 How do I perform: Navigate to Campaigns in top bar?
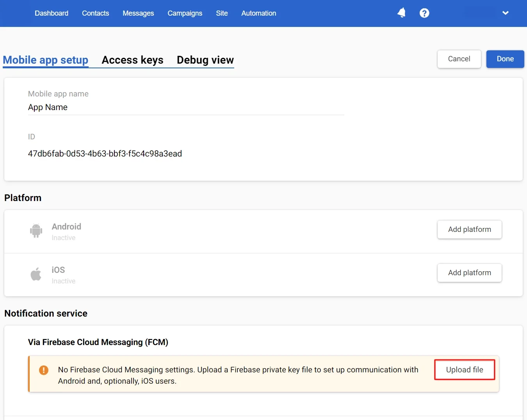click(x=185, y=13)
